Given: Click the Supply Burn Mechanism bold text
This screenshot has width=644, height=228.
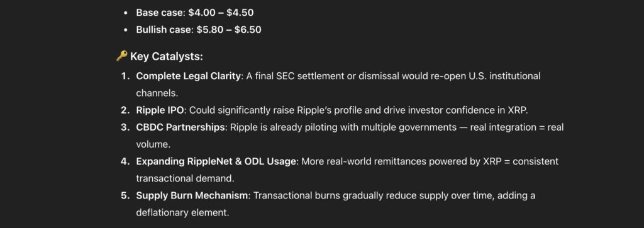Looking at the screenshot, I should (192, 195).
